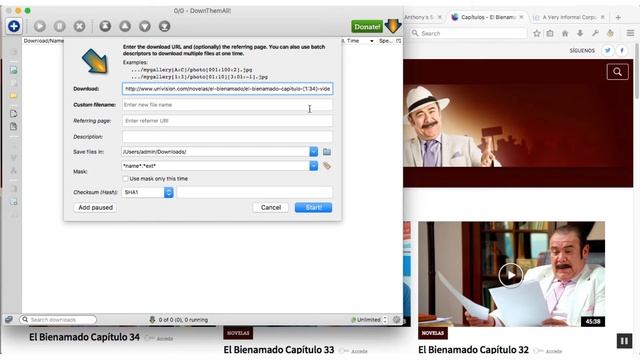
Task: Click the Download/Name column header
Action: (x=43, y=41)
